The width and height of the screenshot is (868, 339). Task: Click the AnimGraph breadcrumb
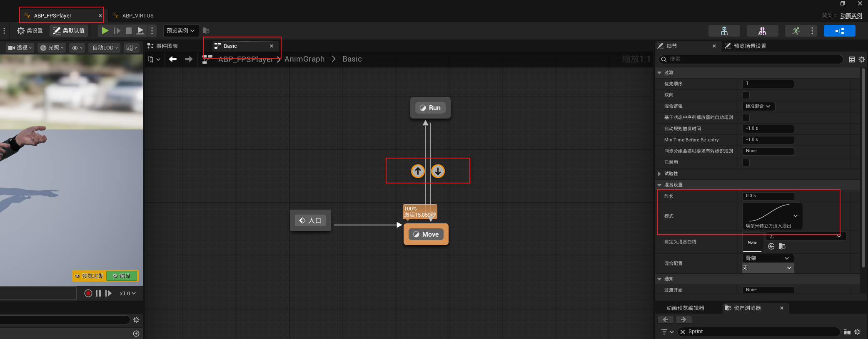(x=304, y=59)
